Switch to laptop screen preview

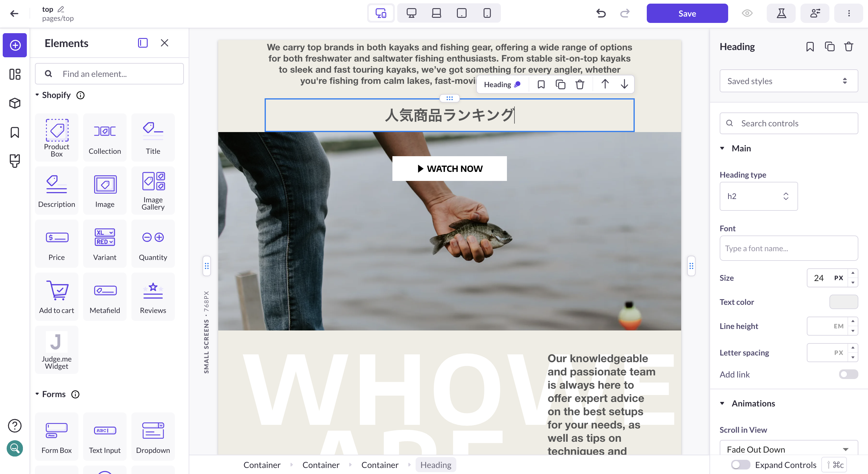[436, 13]
